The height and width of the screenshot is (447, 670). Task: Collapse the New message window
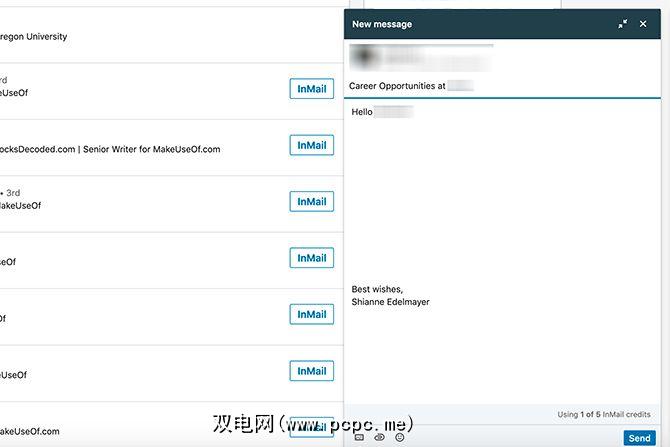pos(623,24)
